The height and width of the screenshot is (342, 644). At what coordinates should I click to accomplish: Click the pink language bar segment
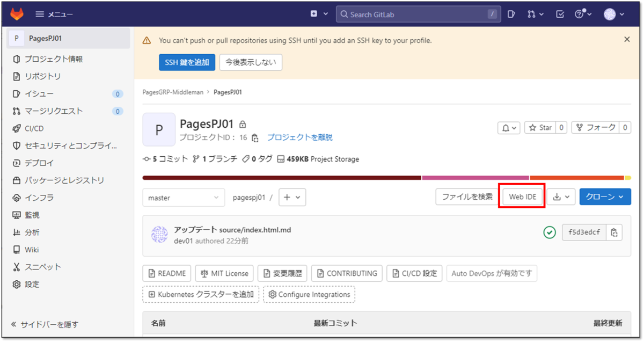pyautogui.click(x=475, y=178)
